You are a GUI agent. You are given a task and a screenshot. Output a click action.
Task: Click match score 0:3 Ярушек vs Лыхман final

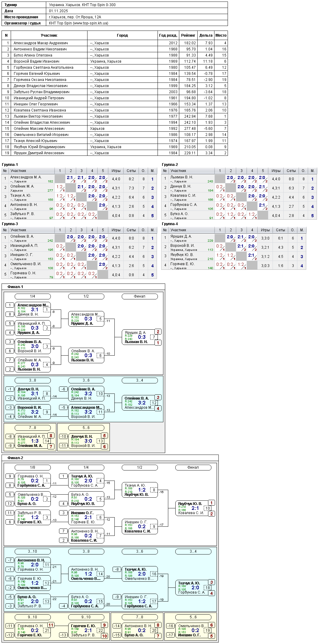pyautogui.click(x=142, y=337)
